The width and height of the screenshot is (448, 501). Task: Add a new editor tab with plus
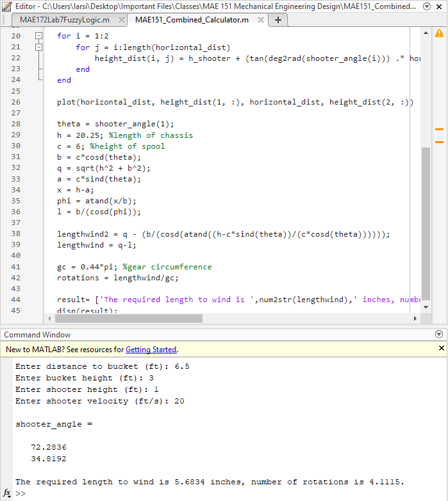click(x=278, y=19)
